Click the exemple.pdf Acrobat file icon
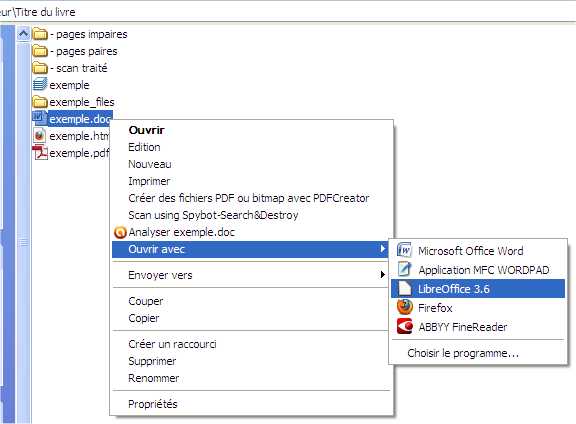576x424 pixels. (40, 152)
